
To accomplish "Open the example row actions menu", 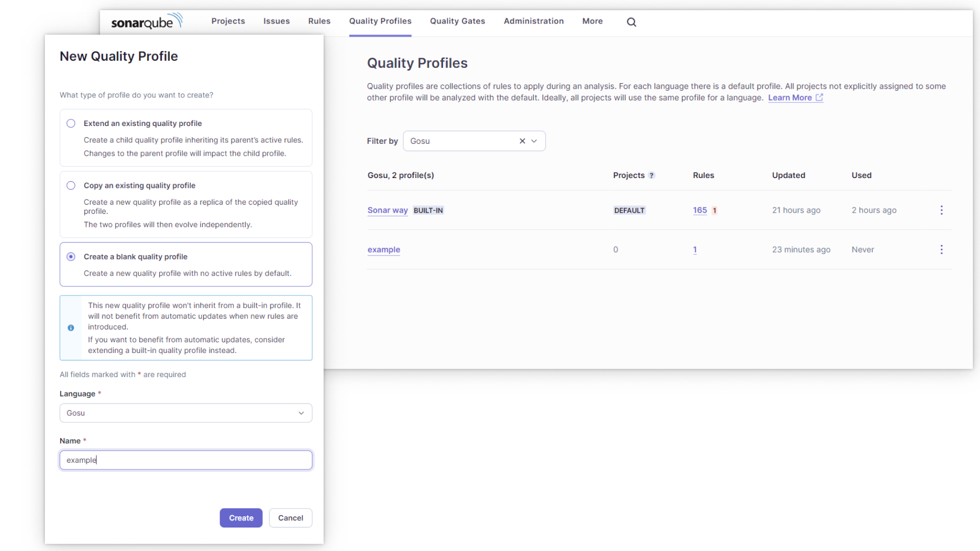I will 942,249.
